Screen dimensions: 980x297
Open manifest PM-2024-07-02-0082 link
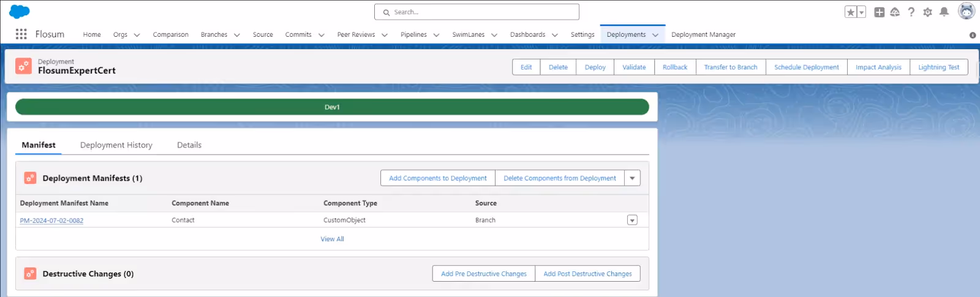[x=51, y=220]
